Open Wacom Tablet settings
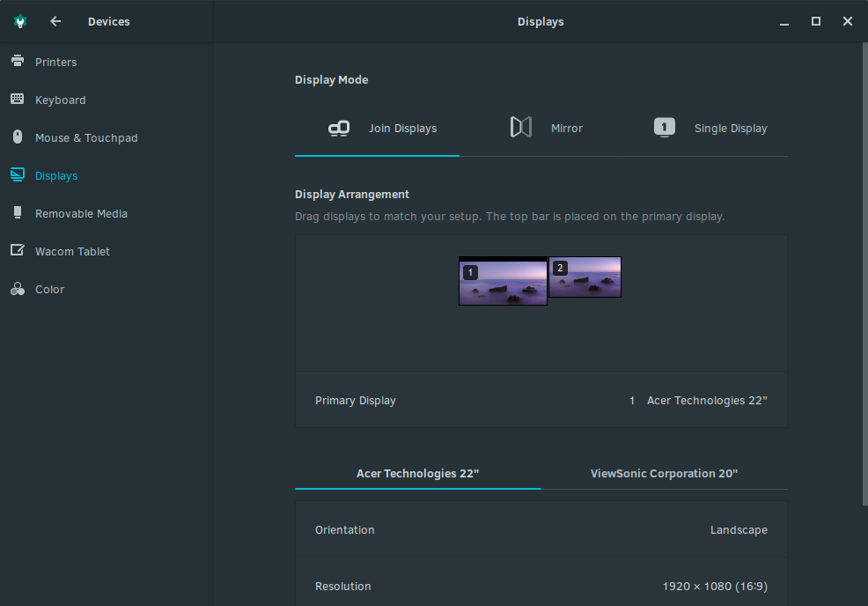The image size is (868, 606). pyautogui.click(x=107, y=252)
